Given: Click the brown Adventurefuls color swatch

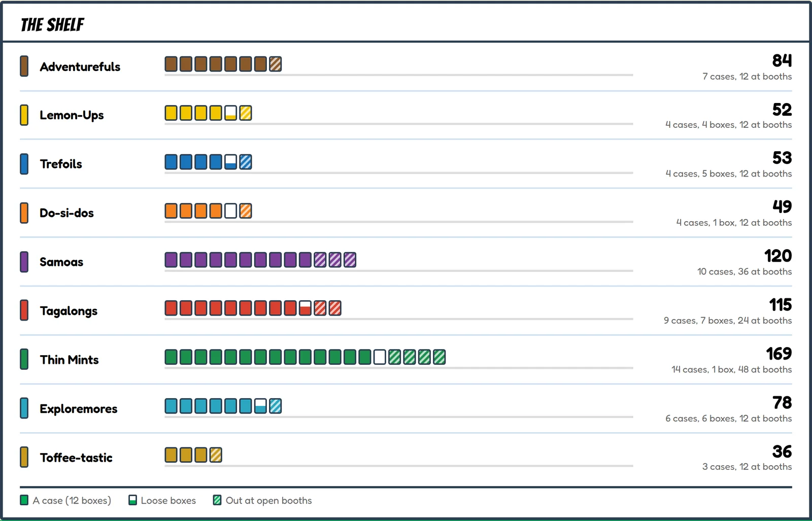Looking at the screenshot, I should pyautogui.click(x=24, y=66).
